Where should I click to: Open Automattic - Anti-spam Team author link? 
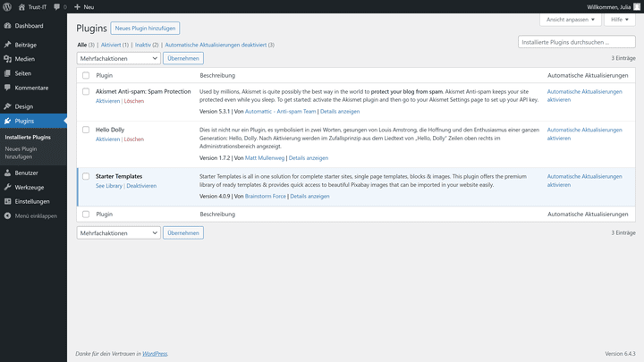281,111
